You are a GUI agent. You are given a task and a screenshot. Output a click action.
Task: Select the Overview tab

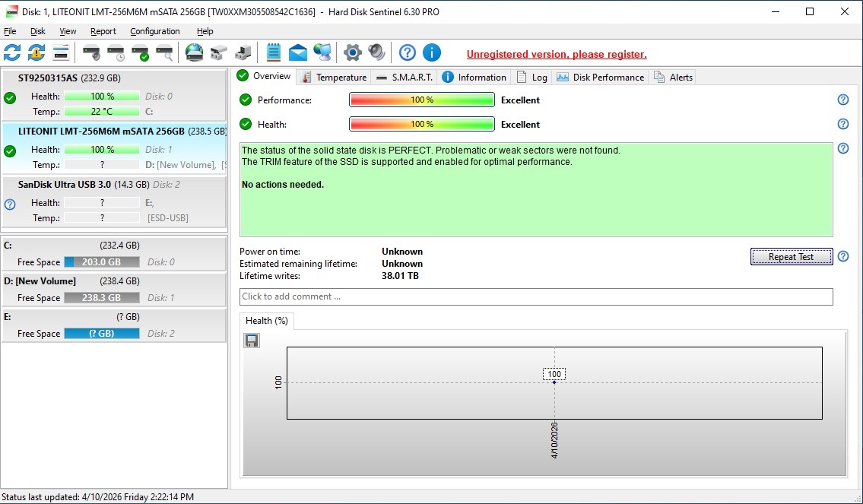(264, 76)
